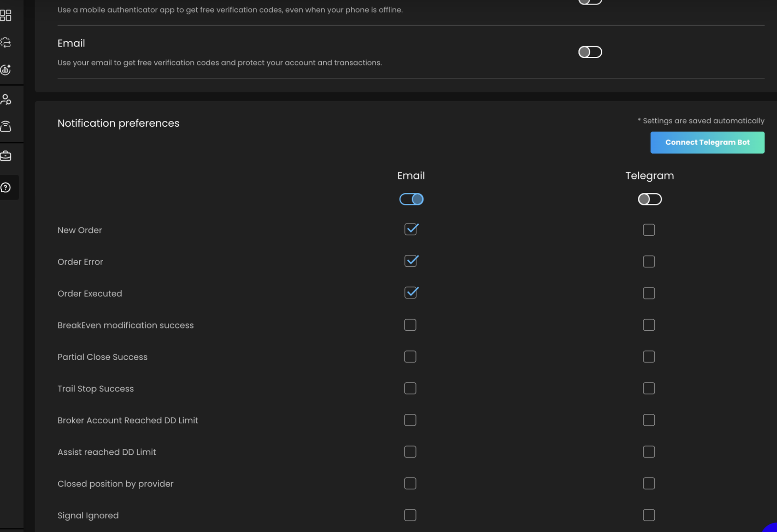
Task: Enable Telegram notifications master toggle
Action: [649, 199]
